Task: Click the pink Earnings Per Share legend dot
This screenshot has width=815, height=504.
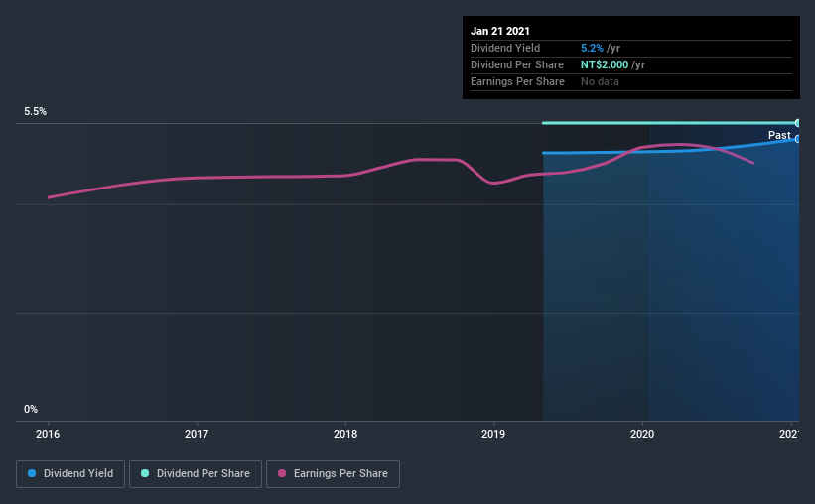Action: pyautogui.click(x=282, y=473)
